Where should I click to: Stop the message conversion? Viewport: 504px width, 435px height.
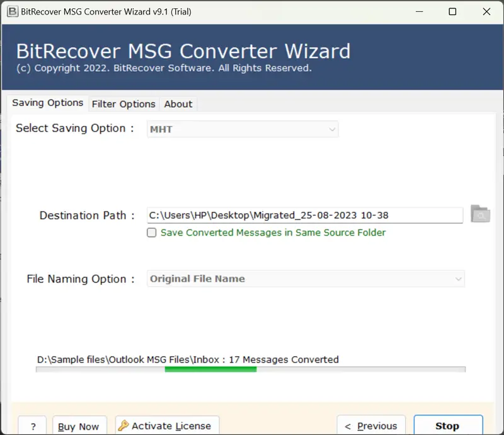(x=448, y=426)
